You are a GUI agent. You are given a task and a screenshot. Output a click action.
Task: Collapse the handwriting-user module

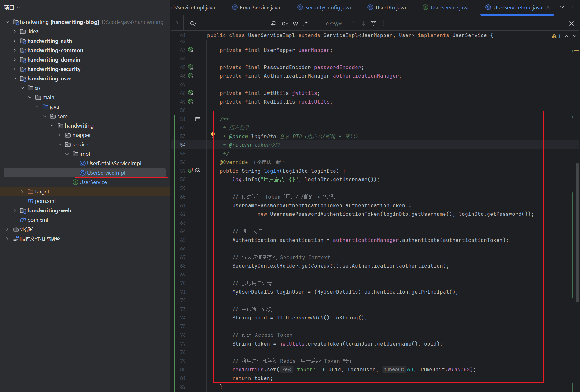[x=15, y=79]
